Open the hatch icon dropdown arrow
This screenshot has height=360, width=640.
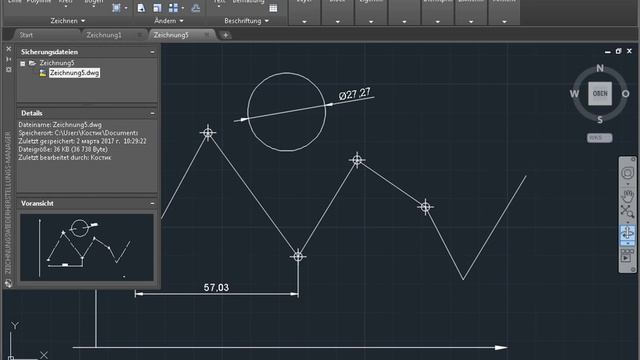click(126, 8)
